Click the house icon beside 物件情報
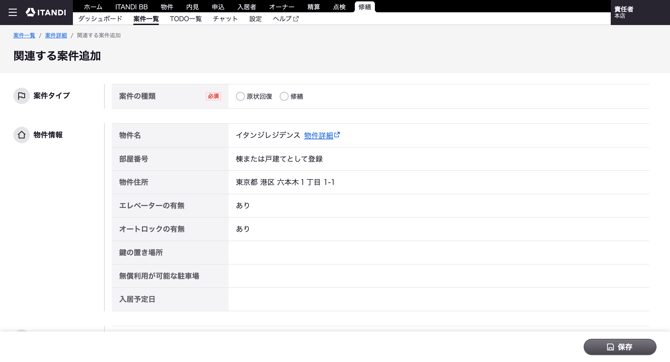670x362 pixels. (x=21, y=135)
